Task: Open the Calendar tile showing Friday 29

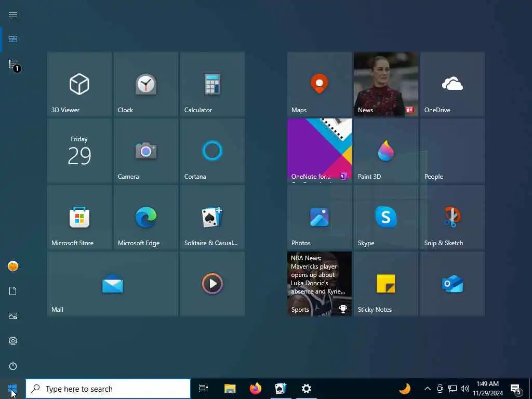Action: (x=79, y=151)
